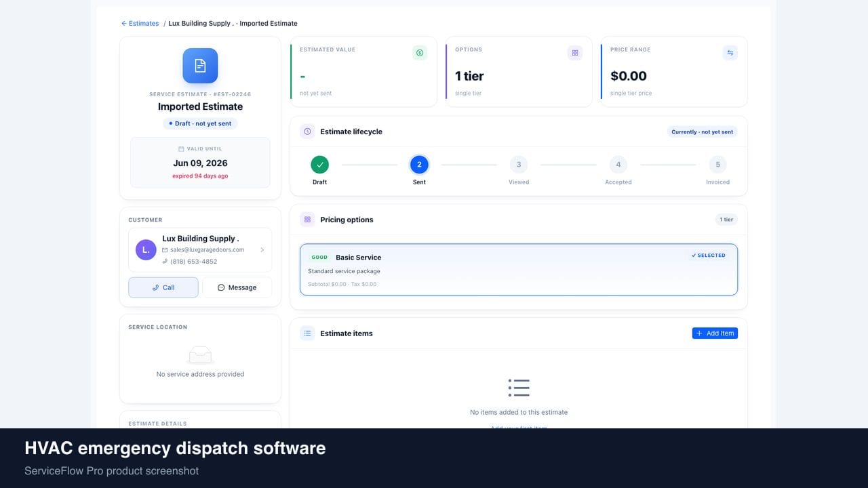Click the clock icon beside Estimate lifecycle
The width and height of the screenshot is (868, 488).
(x=307, y=131)
